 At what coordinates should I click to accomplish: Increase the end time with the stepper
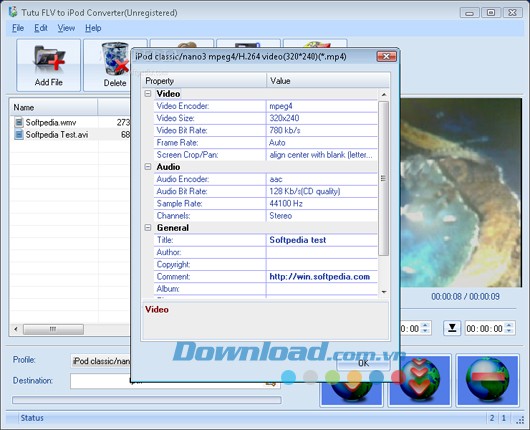[x=509, y=325]
